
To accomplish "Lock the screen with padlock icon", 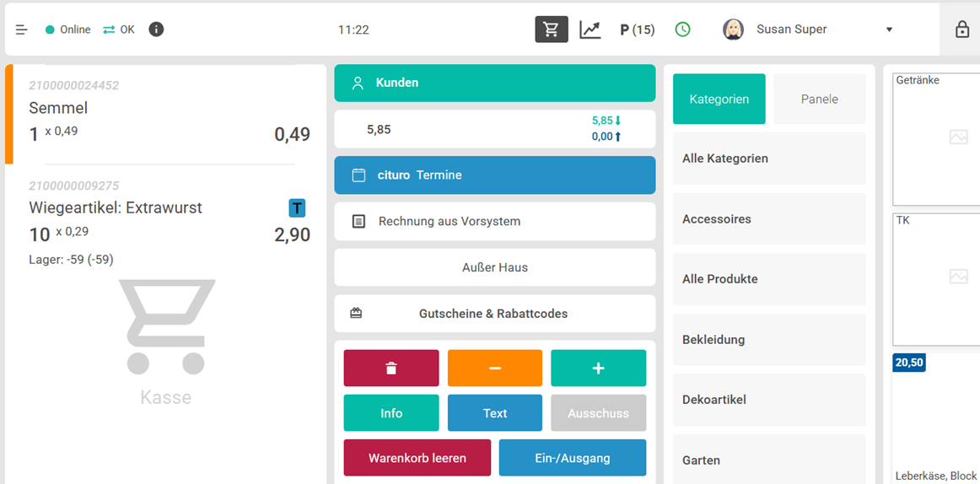I will click(961, 30).
